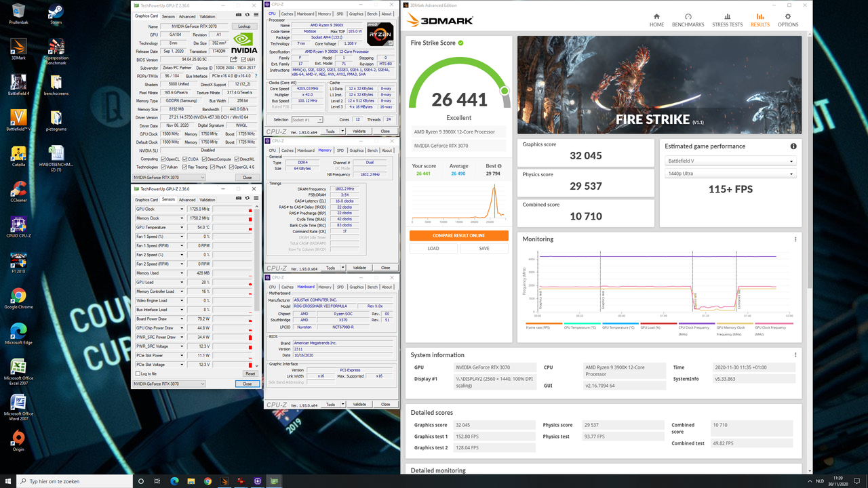868x488 pixels.
Task: Click camera icon in GPU-Z Sensors window
Action: [x=237, y=199]
